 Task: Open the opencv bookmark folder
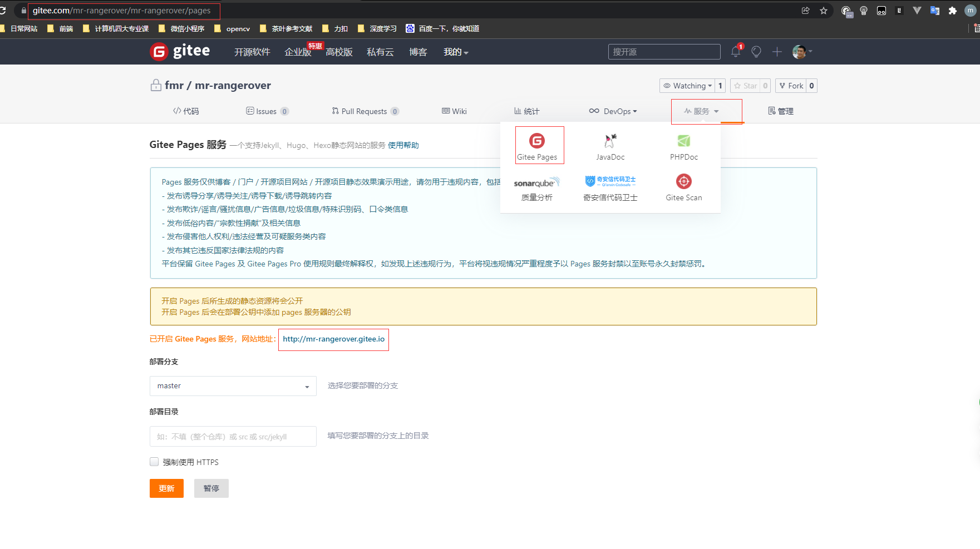[232, 28]
